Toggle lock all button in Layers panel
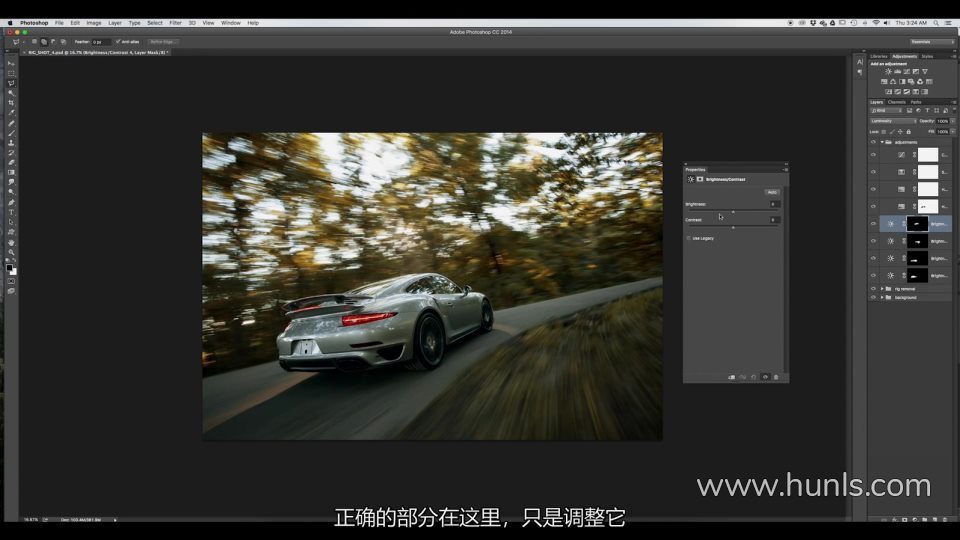Screen dimensions: 960x540 [x=909, y=132]
